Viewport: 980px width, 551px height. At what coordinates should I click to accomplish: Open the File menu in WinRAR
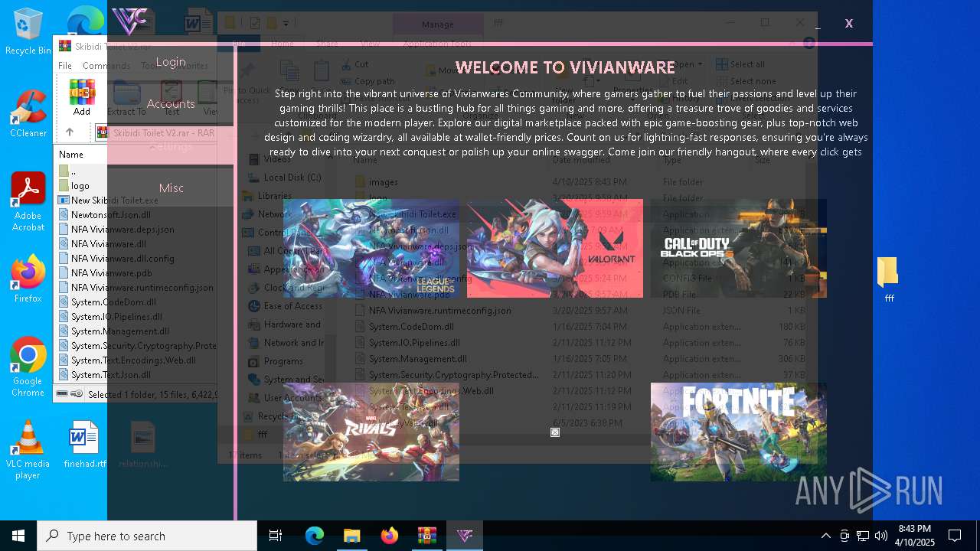(x=65, y=66)
